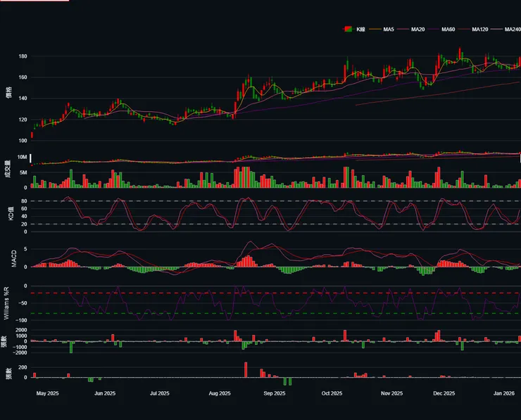Image resolution: width=521 pixels, height=420 pixels.
Task: Grab the left white range slider handle
Action: pyautogui.click(x=30, y=158)
